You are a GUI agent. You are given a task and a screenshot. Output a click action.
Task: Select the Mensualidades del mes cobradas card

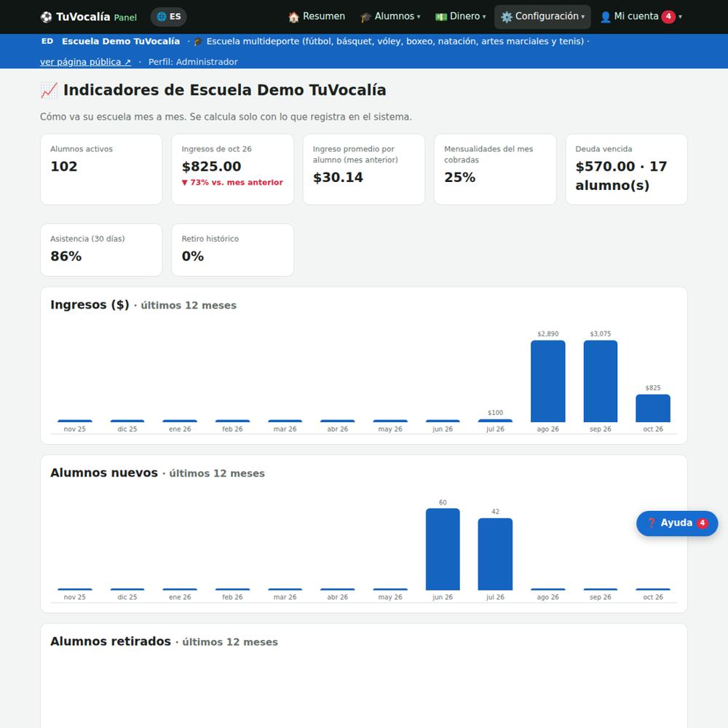click(495, 170)
